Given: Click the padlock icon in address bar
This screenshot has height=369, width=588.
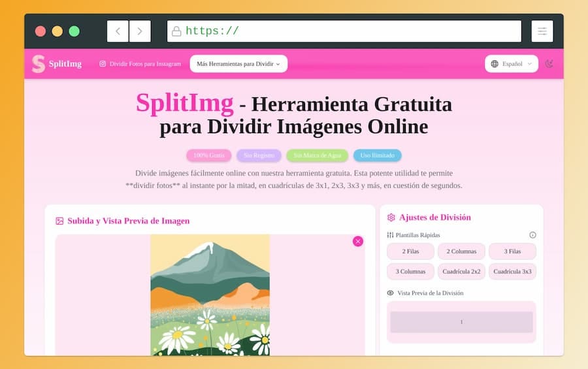Looking at the screenshot, I should pyautogui.click(x=176, y=31).
